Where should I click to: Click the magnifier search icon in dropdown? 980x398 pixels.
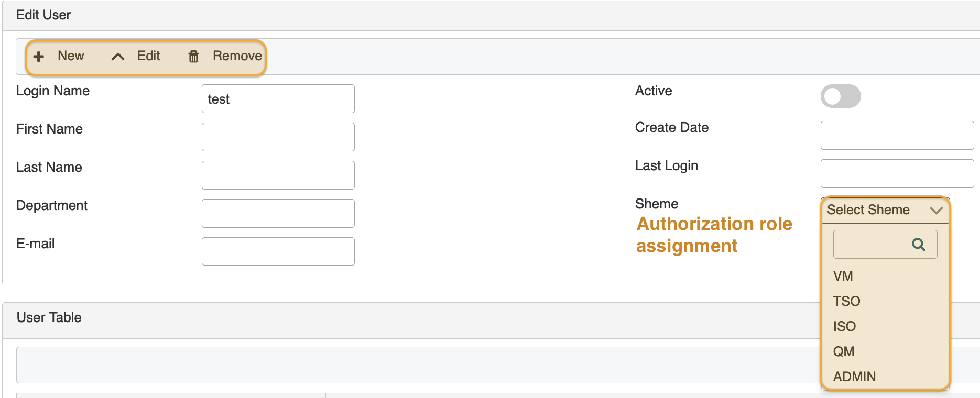coord(918,245)
